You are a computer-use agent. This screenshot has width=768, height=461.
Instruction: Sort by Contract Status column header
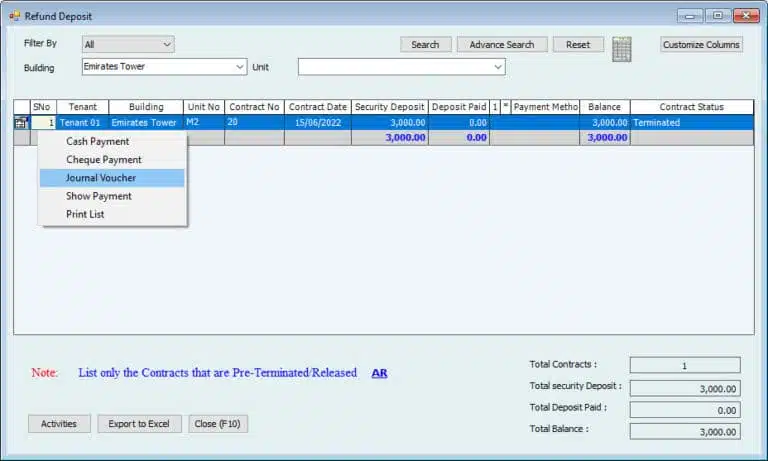tap(691, 107)
